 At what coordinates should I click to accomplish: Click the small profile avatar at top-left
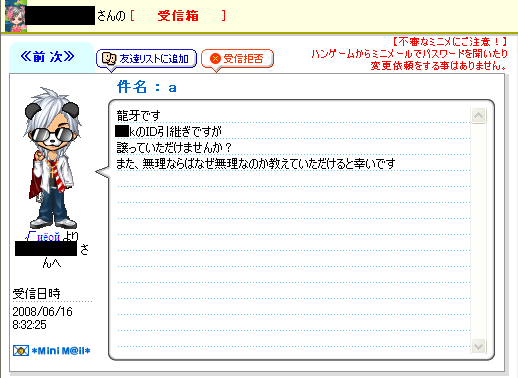(16, 16)
